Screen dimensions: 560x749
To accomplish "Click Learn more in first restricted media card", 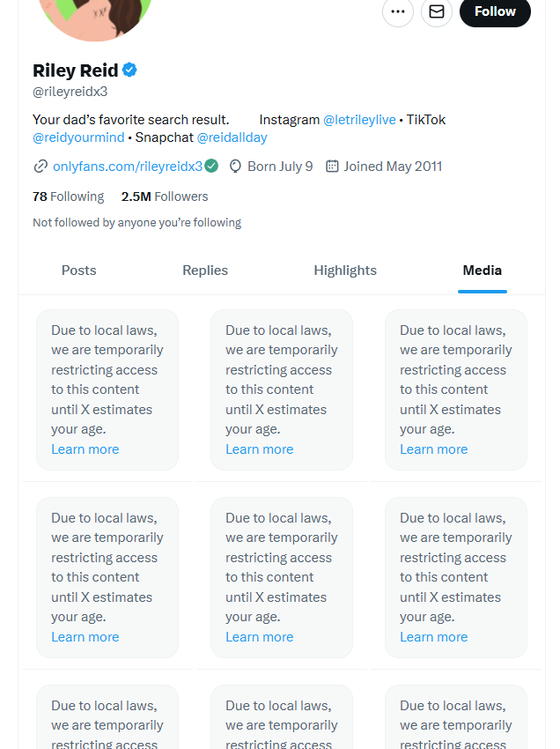I will tap(85, 449).
